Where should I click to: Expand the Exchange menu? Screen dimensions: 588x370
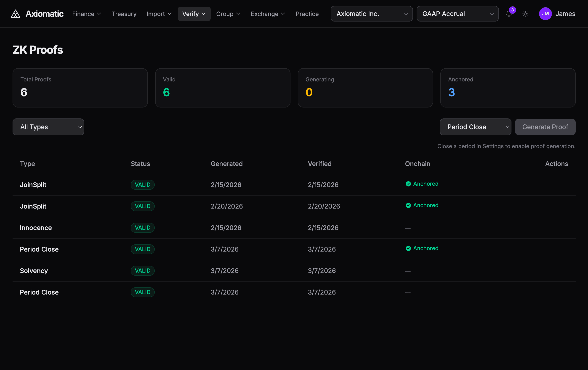click(268, 14)
